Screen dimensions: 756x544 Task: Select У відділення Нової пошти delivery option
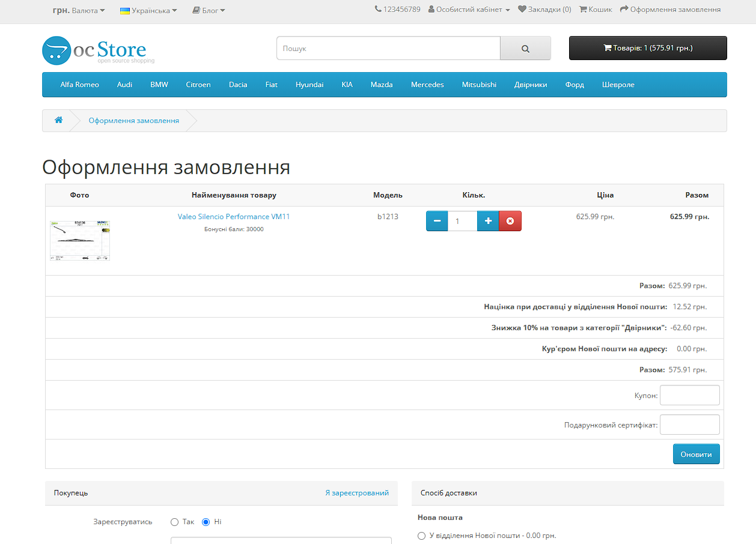(x=421, y=536)
